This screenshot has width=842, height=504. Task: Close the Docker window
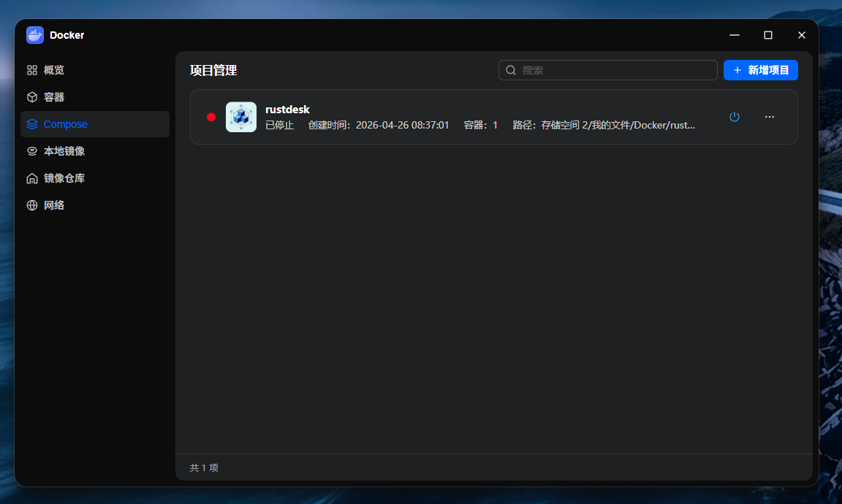(x=802, y=35)
